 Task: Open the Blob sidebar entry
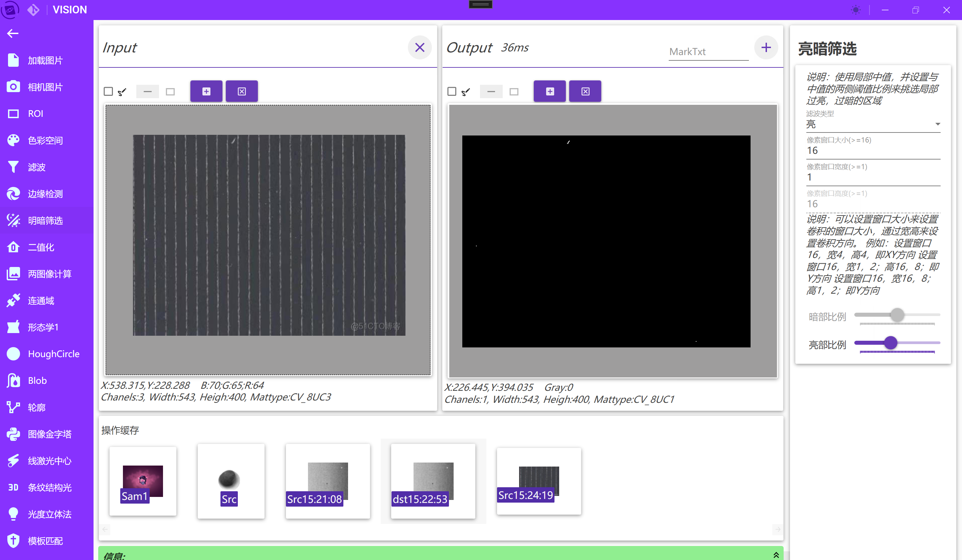pyautogui.click(x=37, y=381)
